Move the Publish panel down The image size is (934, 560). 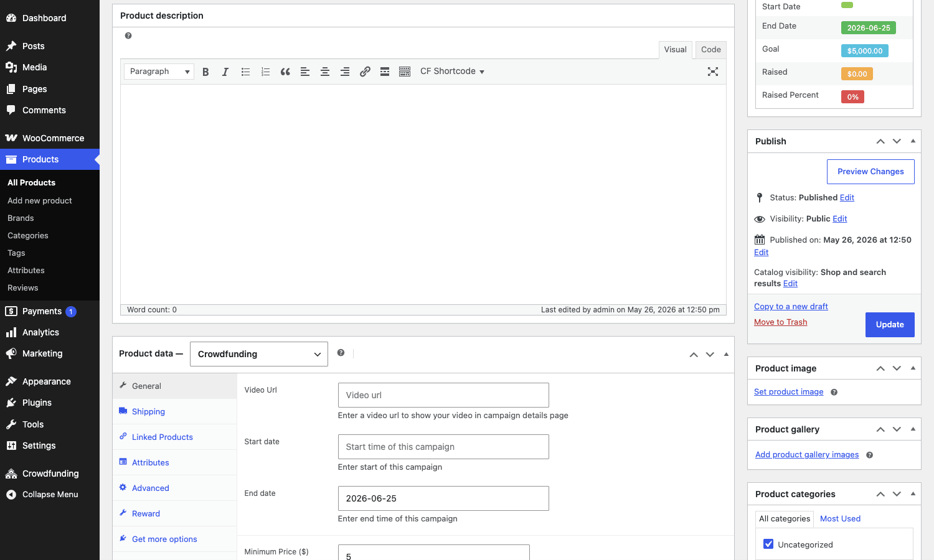tap(897, 141)
